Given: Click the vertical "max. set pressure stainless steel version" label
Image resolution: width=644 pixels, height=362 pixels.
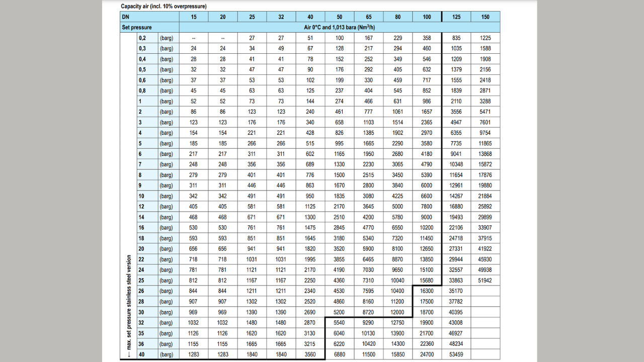Looking at the screenshot, I should click(129, 302).
